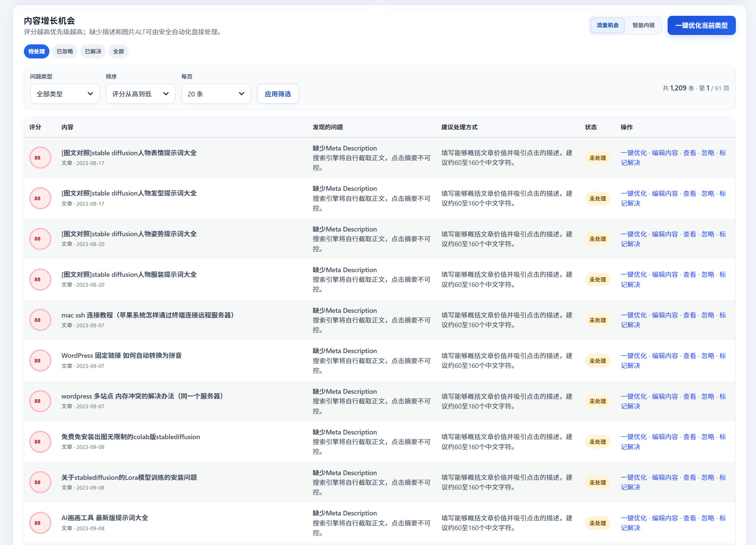Image resolution: width=756 pixels, height=545 pixels.
Task: Switch to the 智能内链 view
Action: tap(643, 25)
